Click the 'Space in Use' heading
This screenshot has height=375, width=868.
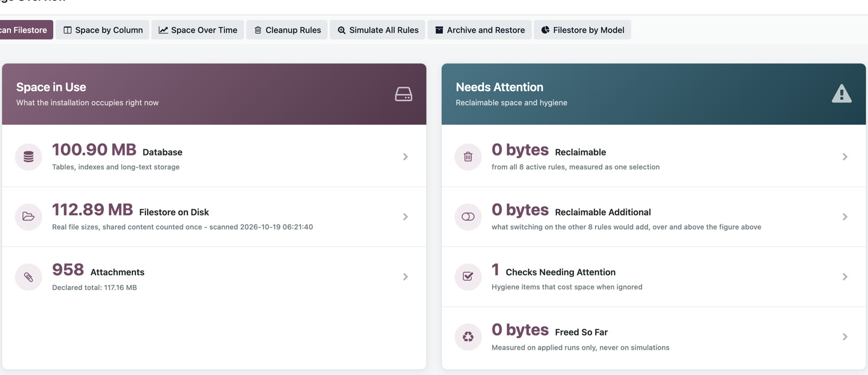(x=51, y=87)
